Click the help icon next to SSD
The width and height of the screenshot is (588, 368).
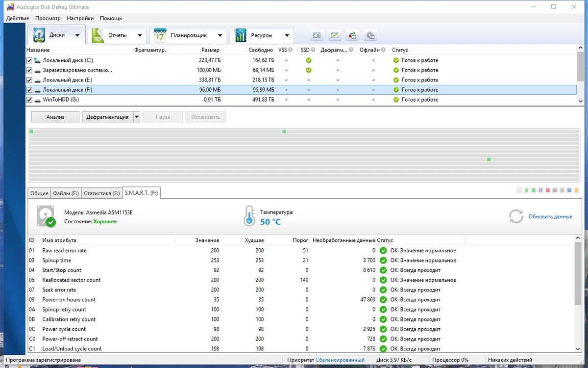pyautogui.click(x=313, y=50)
